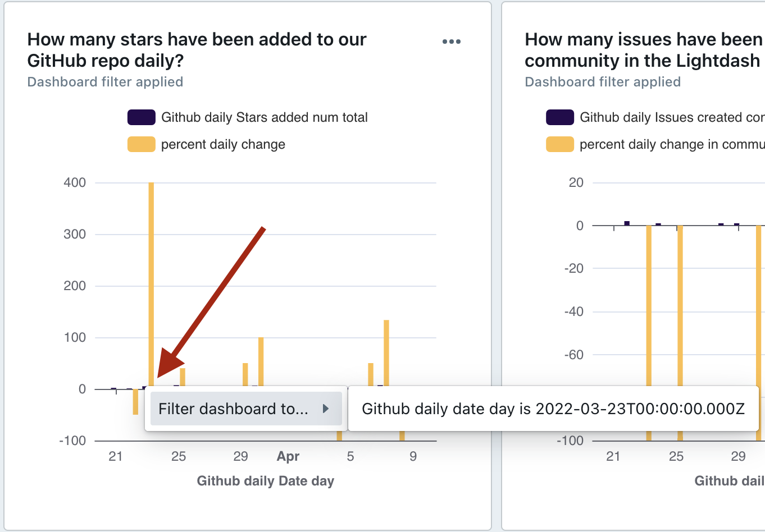Click 'Dashboard filter applied' under stars chart title
The width and height of the screenshot is (765, 532).
(105, 82)
